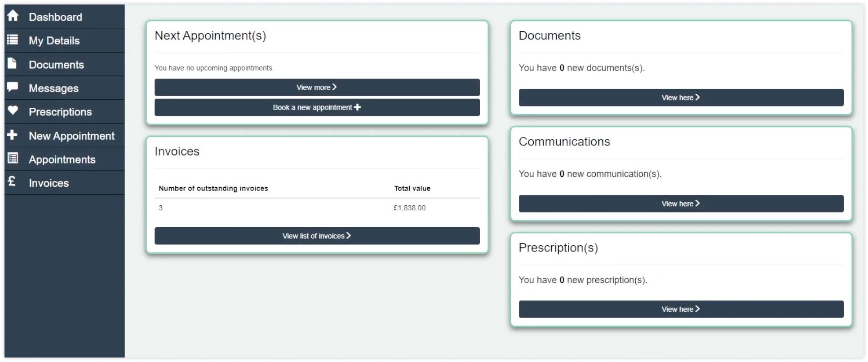Image resolution: width=868 pixels, height=362 pixels.
Task: Open My Details menu item
Action: [x=65, y=40]
